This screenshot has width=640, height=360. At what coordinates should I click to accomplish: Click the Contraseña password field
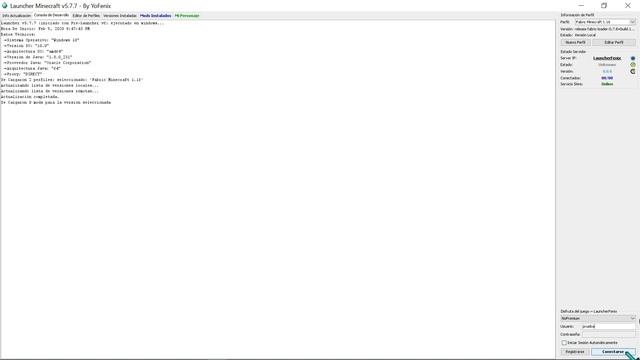(609, 334)
